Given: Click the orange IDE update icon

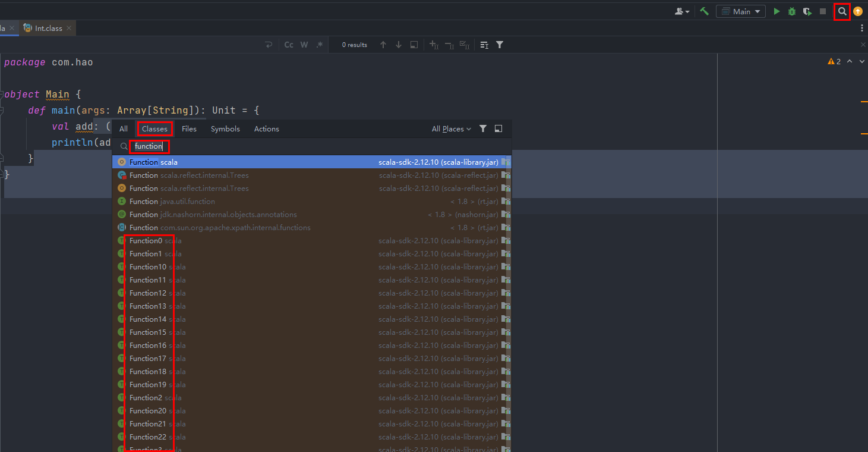Looking at the screenshot, I should pyautogui.click(x=858, y=11).
